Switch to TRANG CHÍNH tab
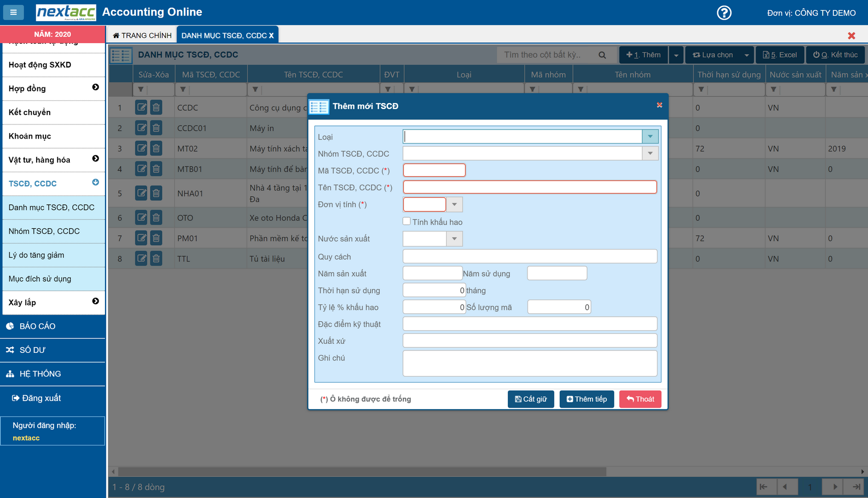Screen dimensions: 868x498 [x=142, y=35]
